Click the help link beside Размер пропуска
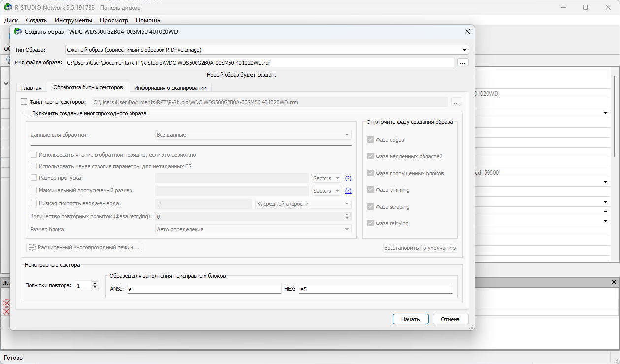 [348, 178]
